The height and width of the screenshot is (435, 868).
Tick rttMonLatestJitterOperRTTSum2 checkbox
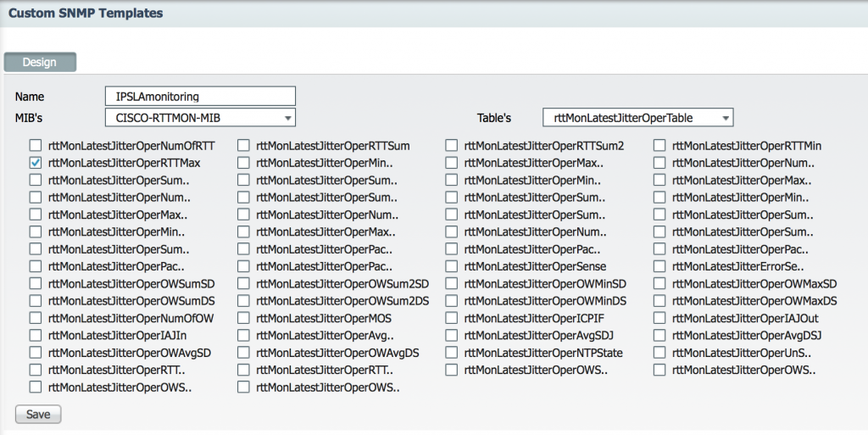click(452, 146)
